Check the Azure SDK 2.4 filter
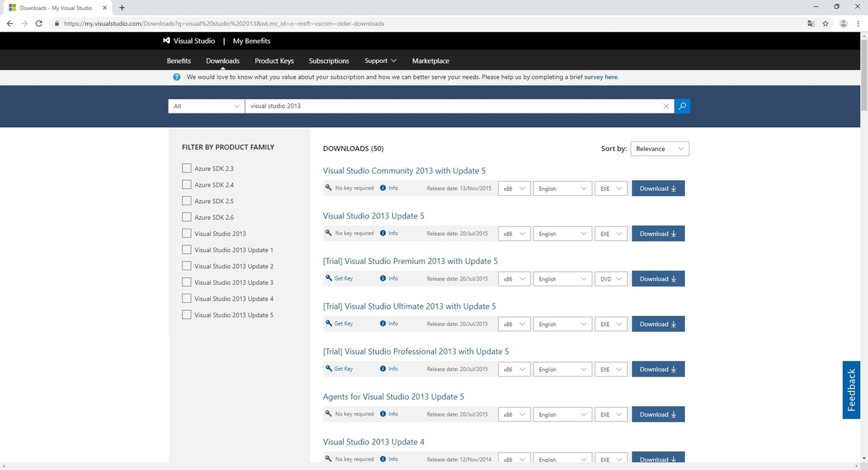The width and height of the screenshot is (868, 470). point(187,184)
